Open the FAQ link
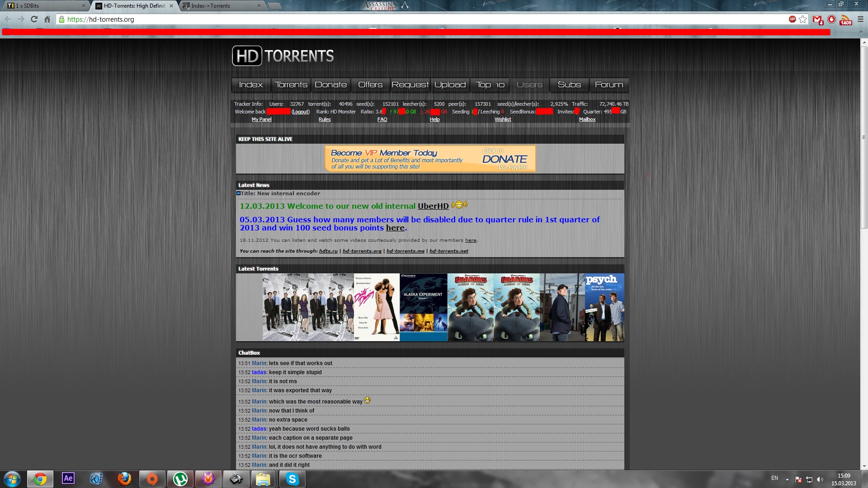This screenshot has width=868, height=488. [382, 119]
